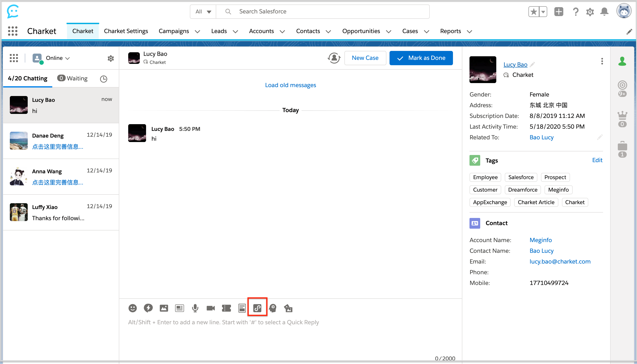Open lucy.bao@charket.com email link
Image resolution: width=637 pixels, height=364 pixels.
pyautogui.click(x=560, y=261)
